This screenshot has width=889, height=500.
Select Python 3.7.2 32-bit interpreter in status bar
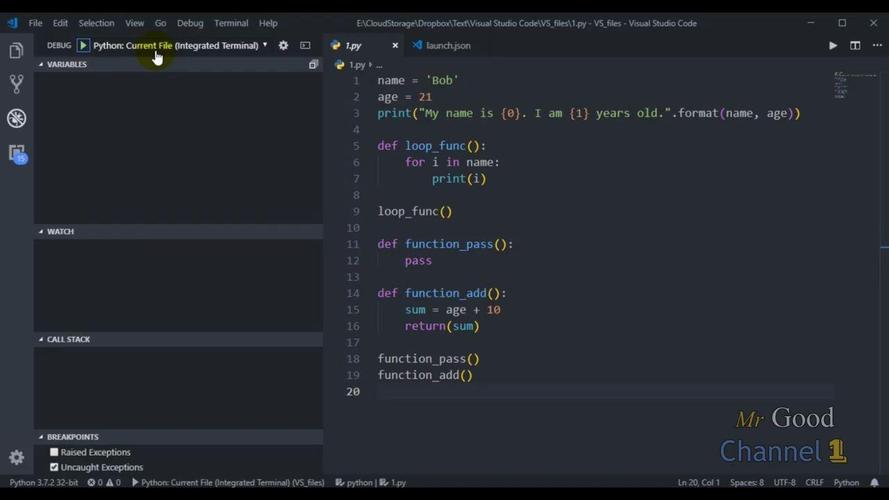44,483
